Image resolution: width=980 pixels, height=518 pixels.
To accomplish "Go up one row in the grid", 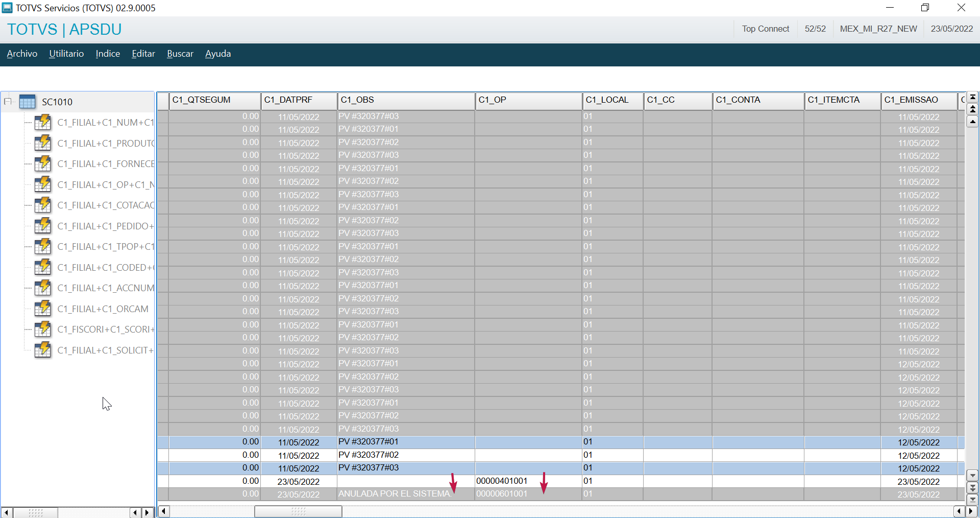I will 972,122.
